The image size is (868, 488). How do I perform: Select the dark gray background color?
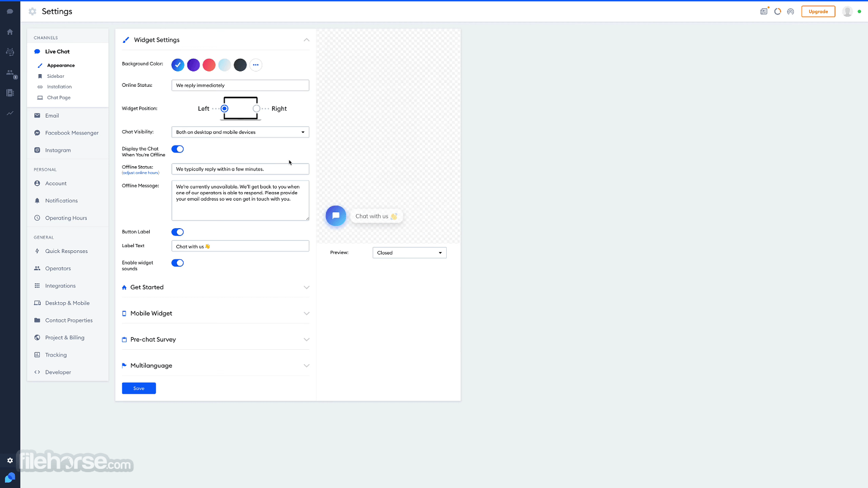tap(240, 65)
